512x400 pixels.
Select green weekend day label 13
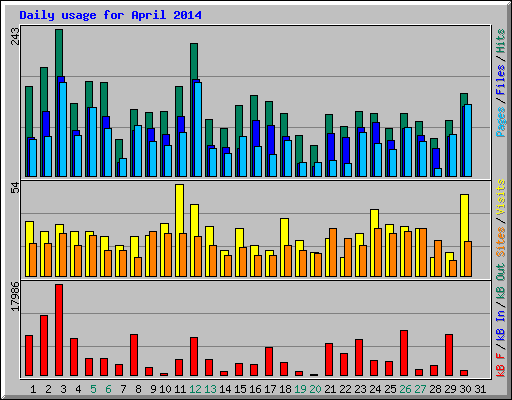click(x=210, y=389)
